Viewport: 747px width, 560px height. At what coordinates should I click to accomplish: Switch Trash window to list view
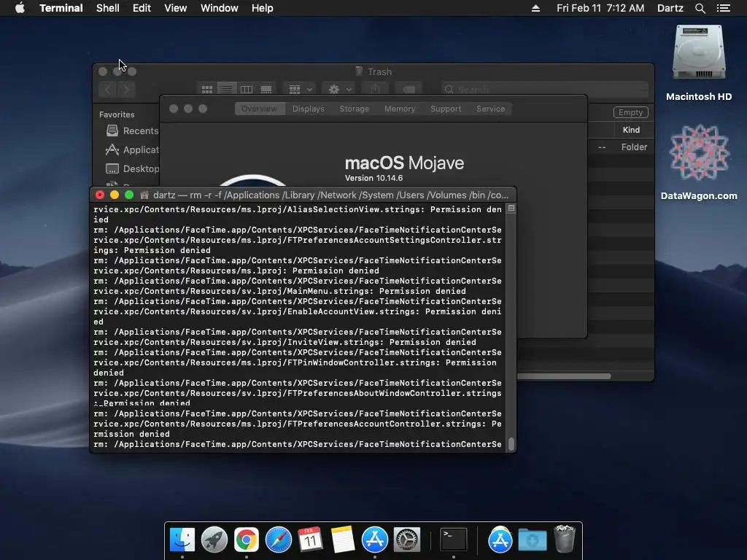click(227, 89)
